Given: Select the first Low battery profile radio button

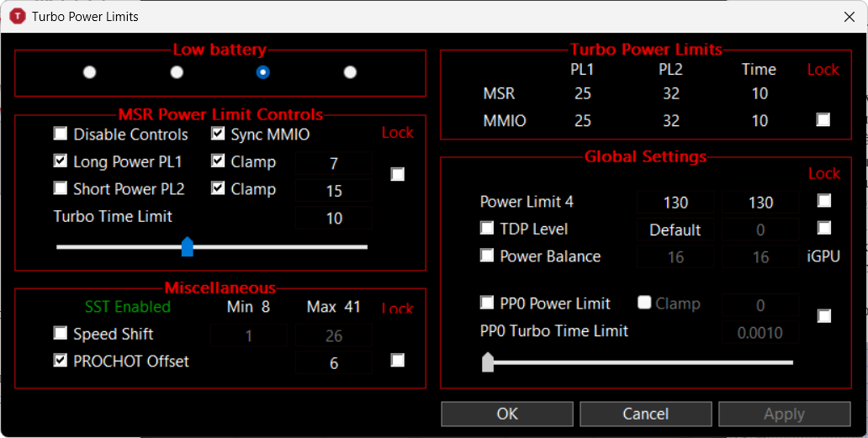Looking at the screenshot, I should pos(89,72).
